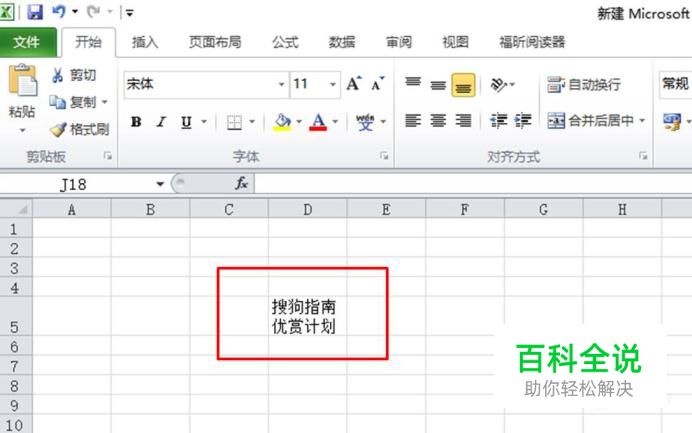Click the Redo arrow icon
The width and height of the screenshot is (692, 433).
(x=93, y=11)
